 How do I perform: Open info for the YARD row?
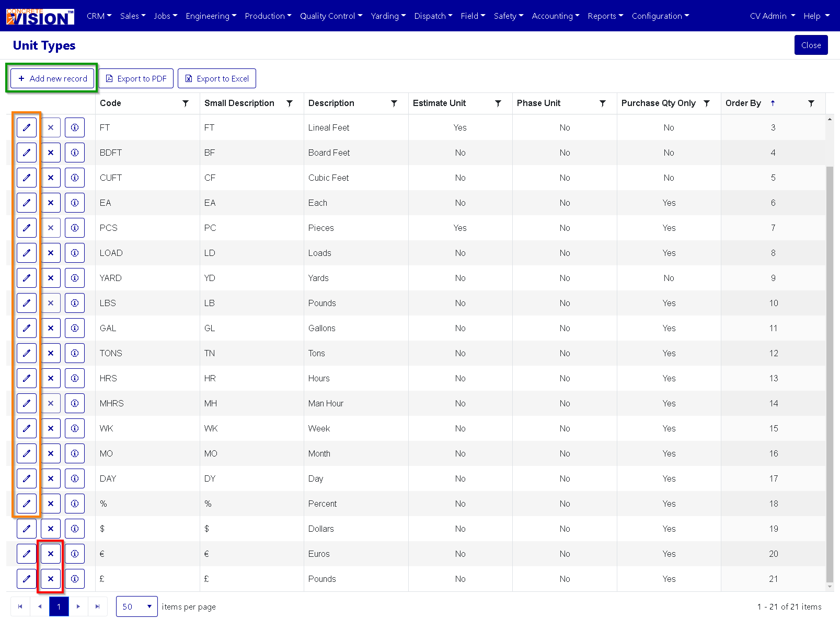coord(75,278)
